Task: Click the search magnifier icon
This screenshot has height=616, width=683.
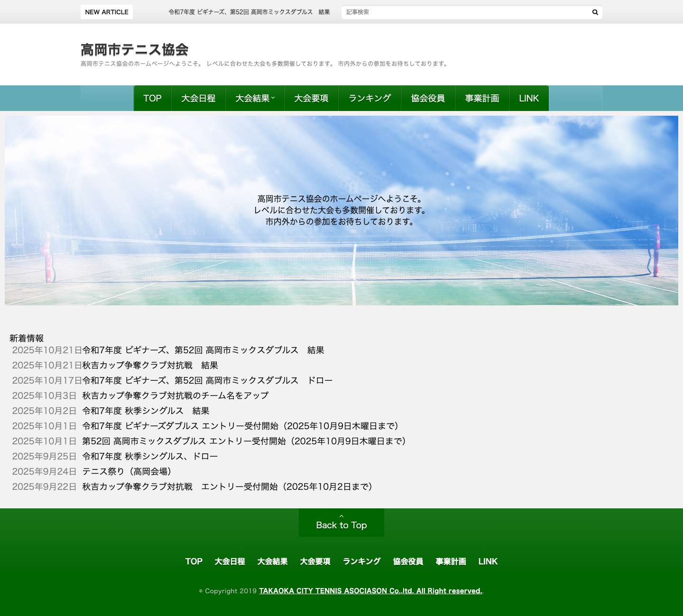Action: click(x=594, y=12)
